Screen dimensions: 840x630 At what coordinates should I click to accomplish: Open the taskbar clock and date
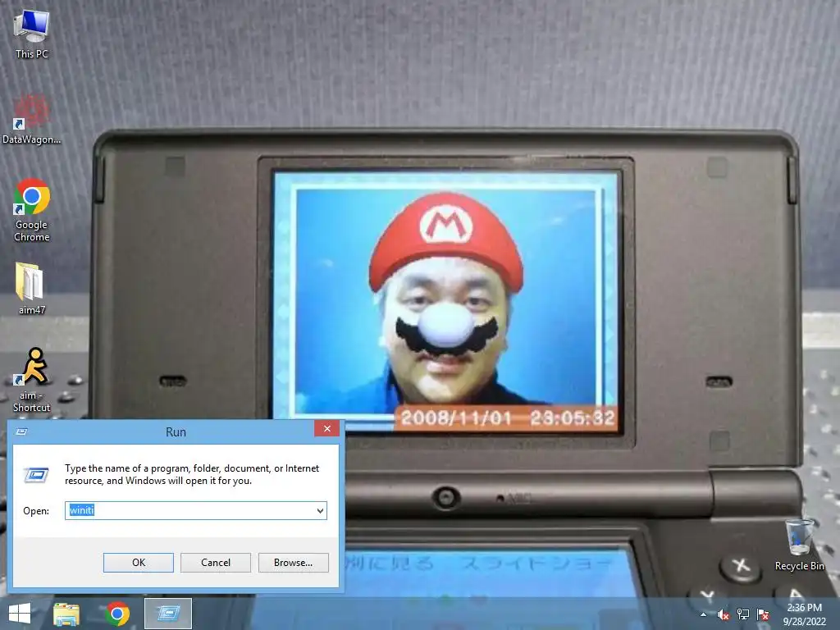805,614
